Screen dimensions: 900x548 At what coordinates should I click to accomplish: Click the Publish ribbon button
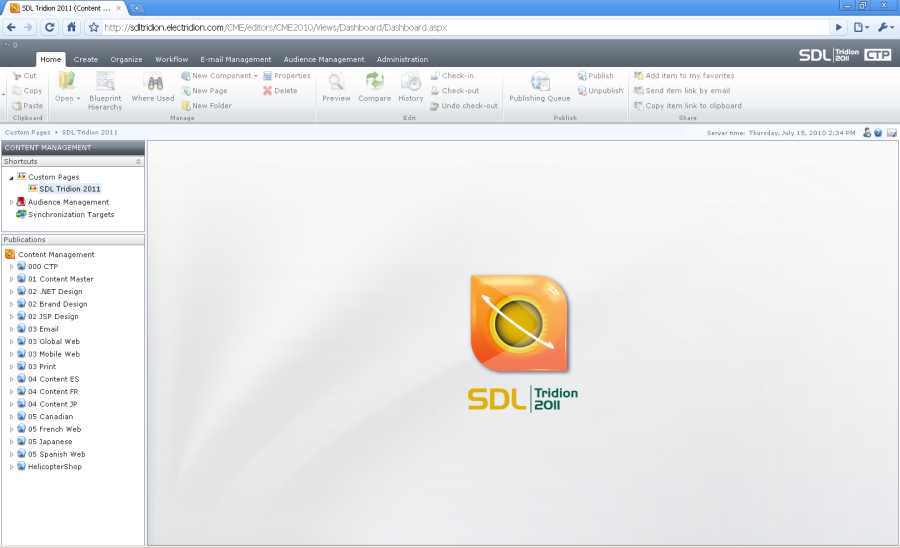tap(595, 76)
